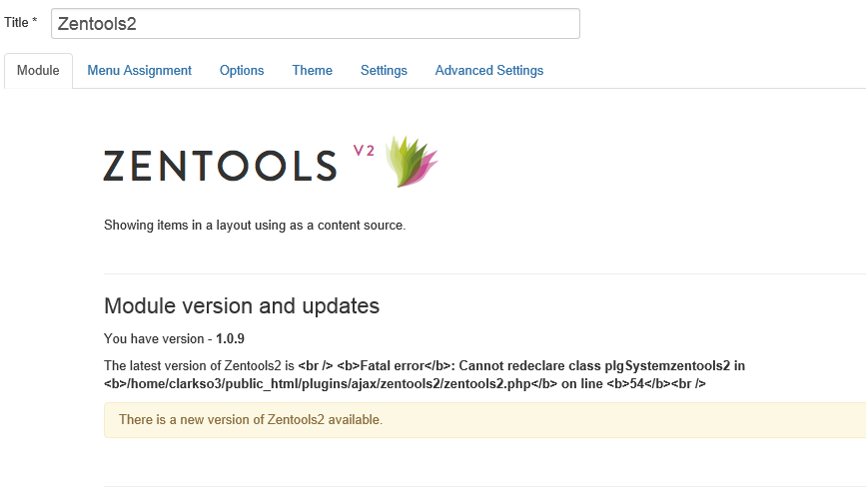Click the 'Title *' label
Screen dimensions: 866x504
click(x=20, y=23)
